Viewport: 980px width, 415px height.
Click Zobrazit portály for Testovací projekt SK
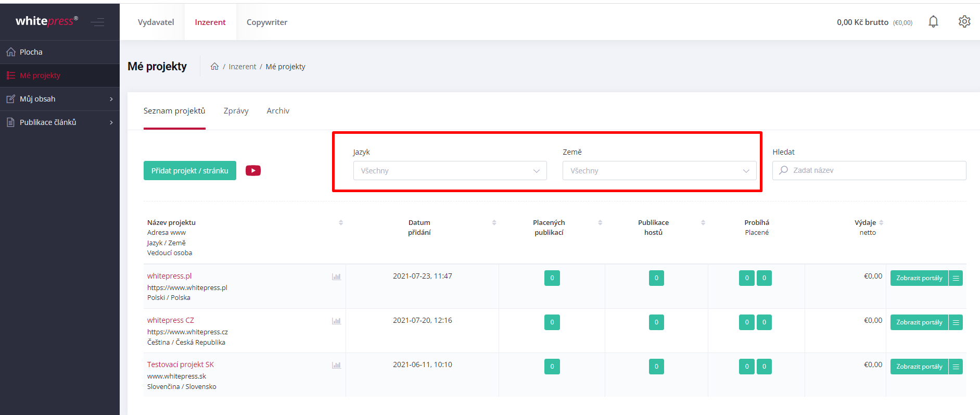tap(919, 367)
